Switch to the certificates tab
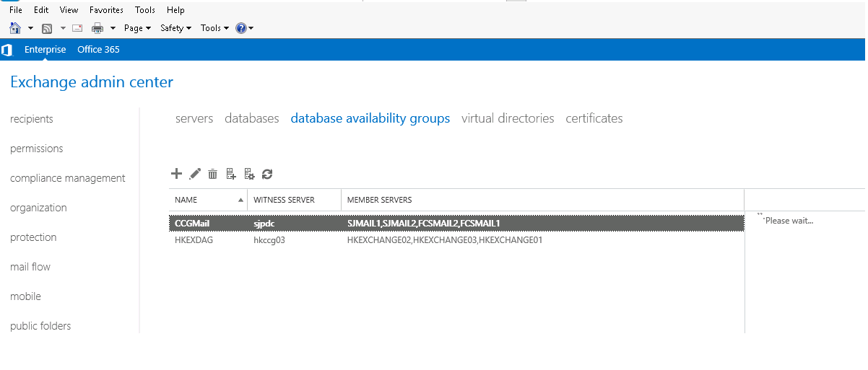Screen dimensions: 868x370 click(594, 118)
